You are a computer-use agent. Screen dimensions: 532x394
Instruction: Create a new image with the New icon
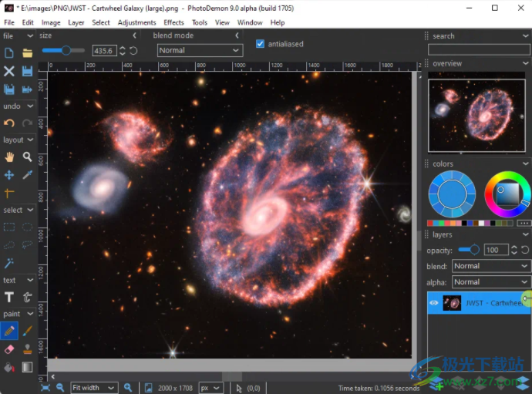9,53
